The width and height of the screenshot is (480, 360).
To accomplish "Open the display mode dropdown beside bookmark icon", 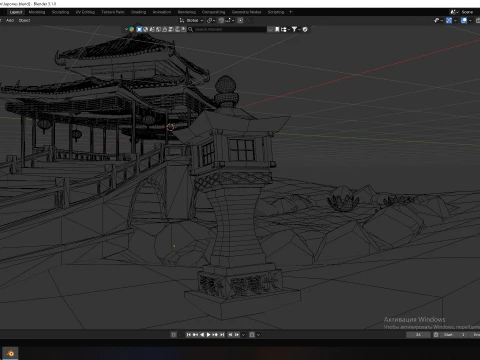I will [285, 29].
